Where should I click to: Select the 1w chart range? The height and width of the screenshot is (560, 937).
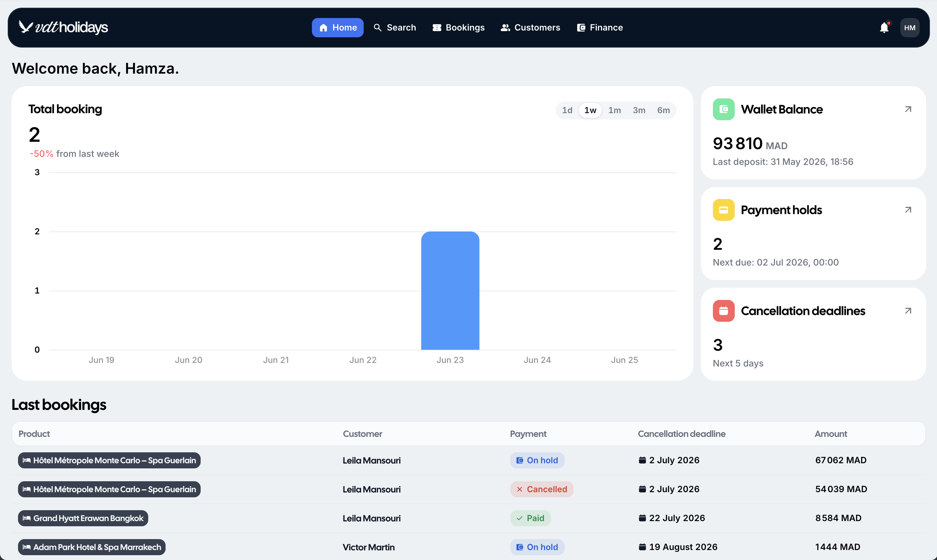point(590,110)
